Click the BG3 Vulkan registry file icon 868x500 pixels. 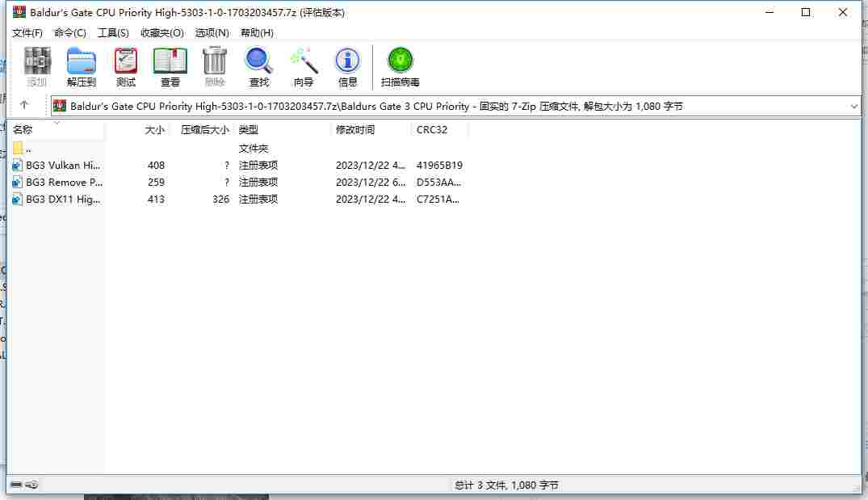[17, 165]
